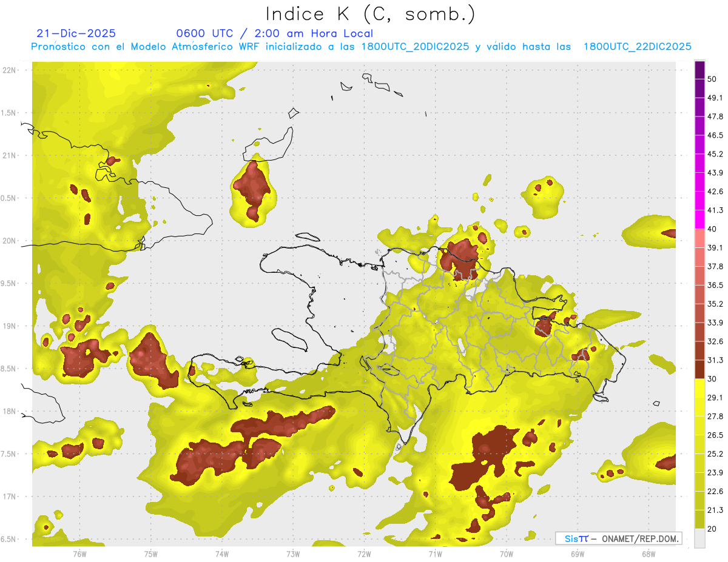Click the "41.3" color scale value
Viewport: 728px width, 562px height.
coord(715,210)
